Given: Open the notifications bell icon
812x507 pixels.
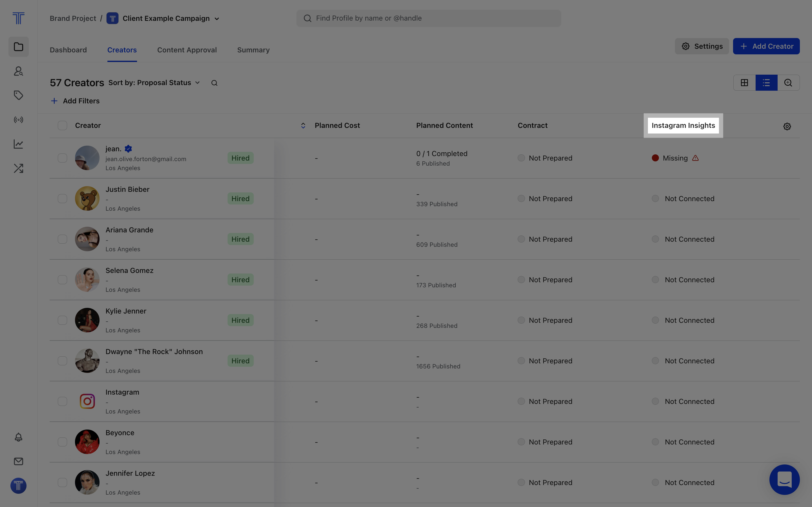Looking at the screenshot, I should [x=18, y=437].
